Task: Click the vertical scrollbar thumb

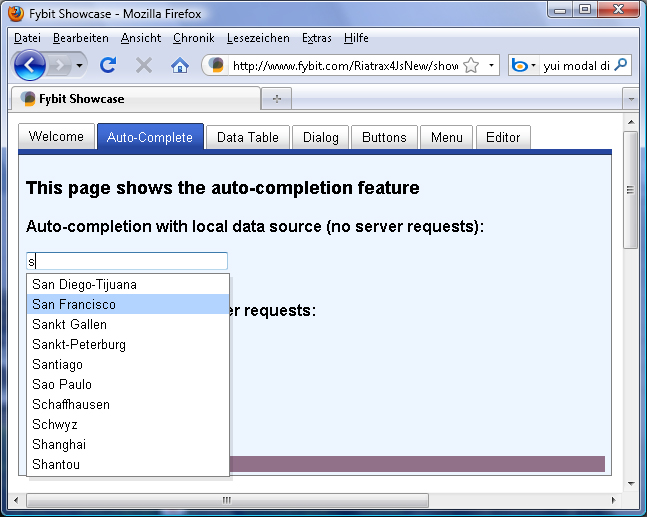Action: [631, 190]
